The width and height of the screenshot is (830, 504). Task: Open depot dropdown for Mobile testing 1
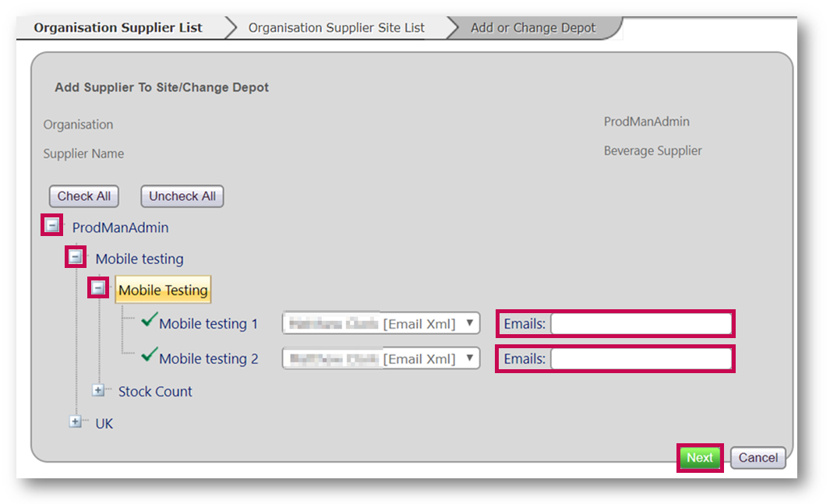(x=380, y=323)
